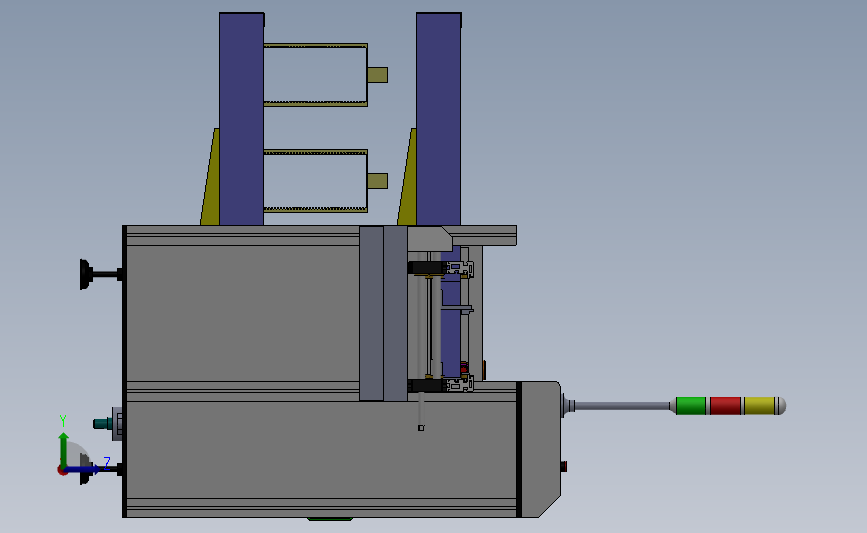Select the lower large gray frame panel

(x=321, y=451)
